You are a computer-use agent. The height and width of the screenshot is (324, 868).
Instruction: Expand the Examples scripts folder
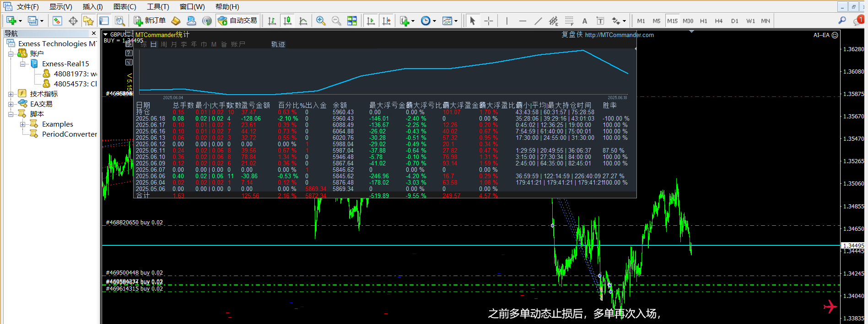(x=22, y=124)
